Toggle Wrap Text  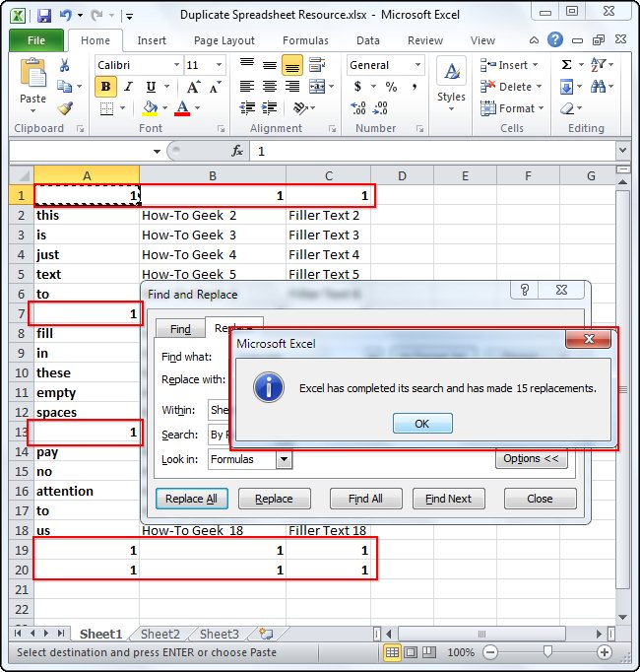pyautogui.click(x=317, y=65)
